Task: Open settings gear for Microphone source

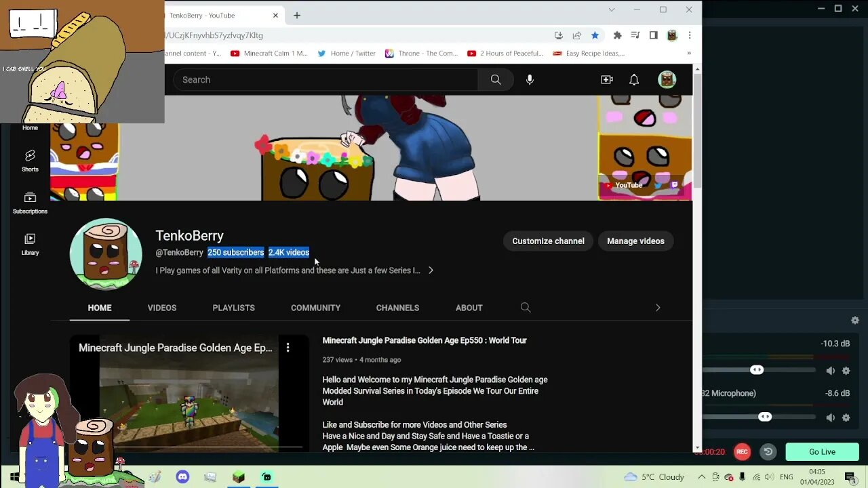Action: [846, 418]
